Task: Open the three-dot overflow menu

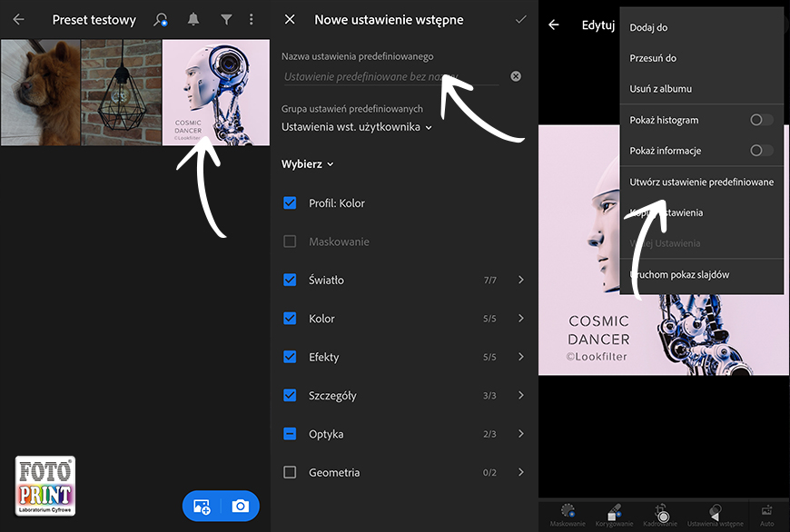Action: click(251, 20)
